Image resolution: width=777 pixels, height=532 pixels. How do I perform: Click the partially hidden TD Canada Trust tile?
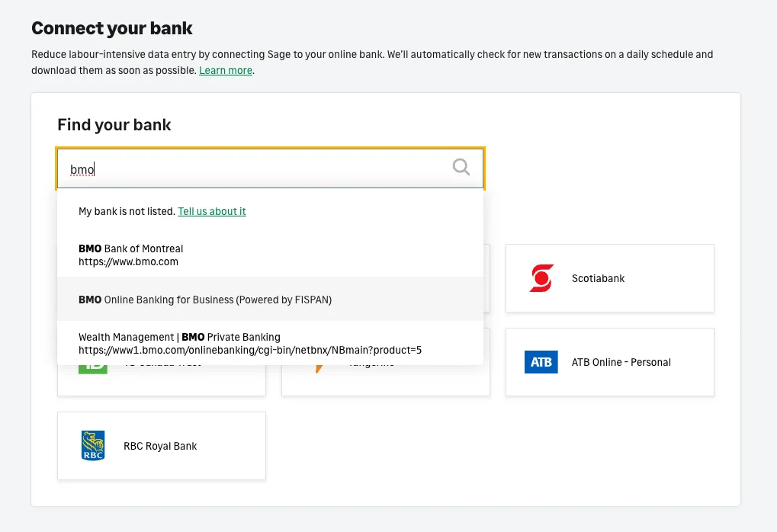pyautogui.click(x=162, y=380)
